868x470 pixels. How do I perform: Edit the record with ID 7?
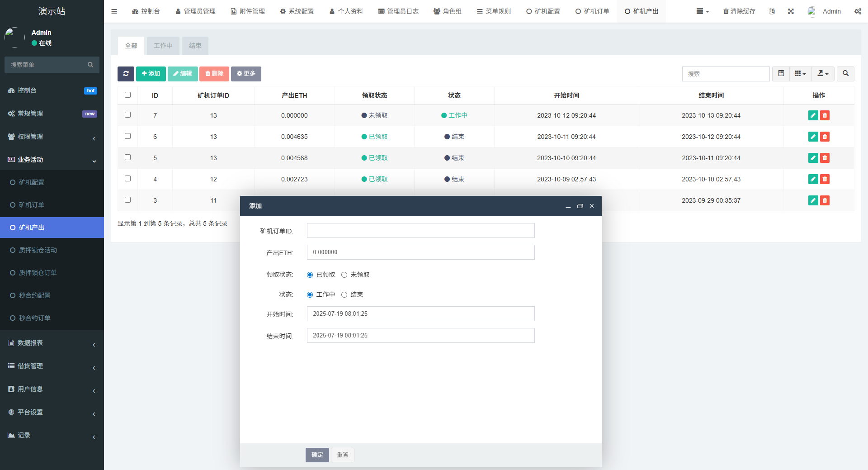click(813, 115)
